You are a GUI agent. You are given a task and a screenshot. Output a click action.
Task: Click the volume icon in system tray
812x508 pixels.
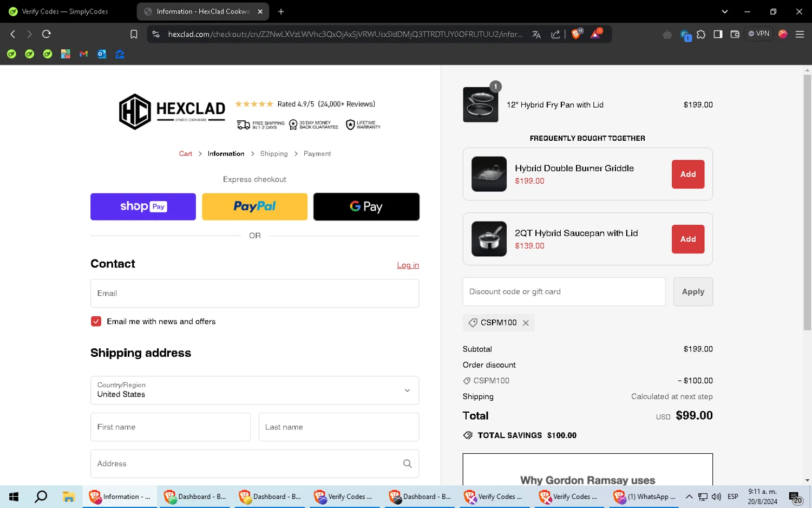[x=716, y=497]
